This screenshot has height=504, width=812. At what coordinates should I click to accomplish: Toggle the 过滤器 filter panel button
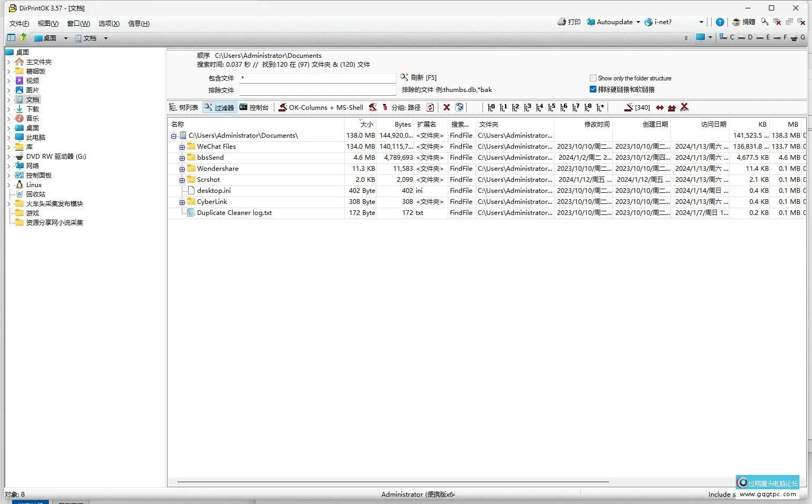click(x=219, y=107)
